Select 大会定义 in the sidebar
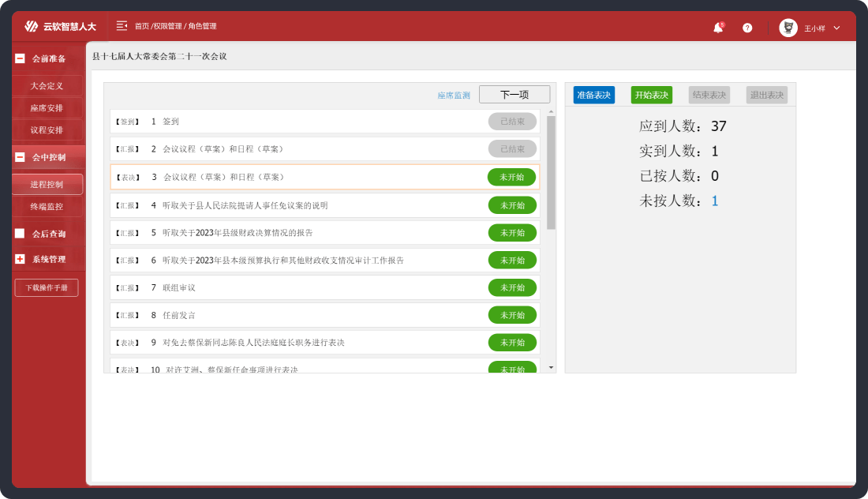 pos(47,85)
